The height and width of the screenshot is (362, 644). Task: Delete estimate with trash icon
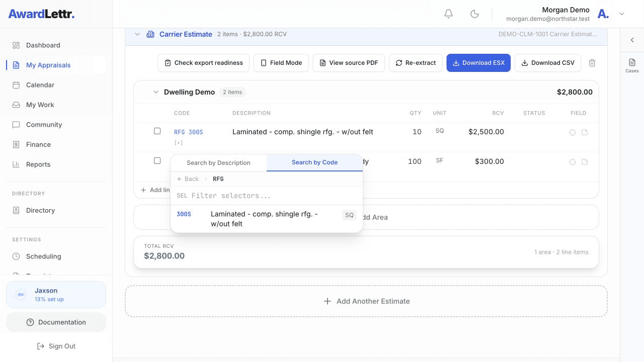coord(592,63)
